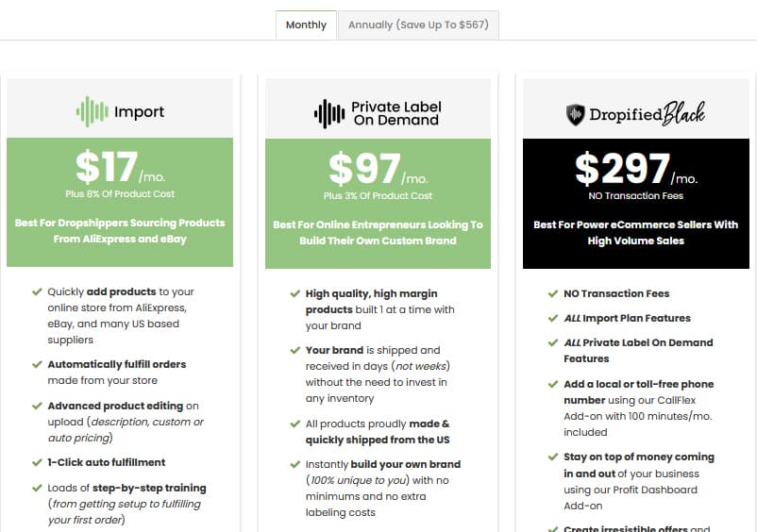Click the $17/mo. Import price banner
This screenshot has width=757, height=532.
click(x=120, y=202)
